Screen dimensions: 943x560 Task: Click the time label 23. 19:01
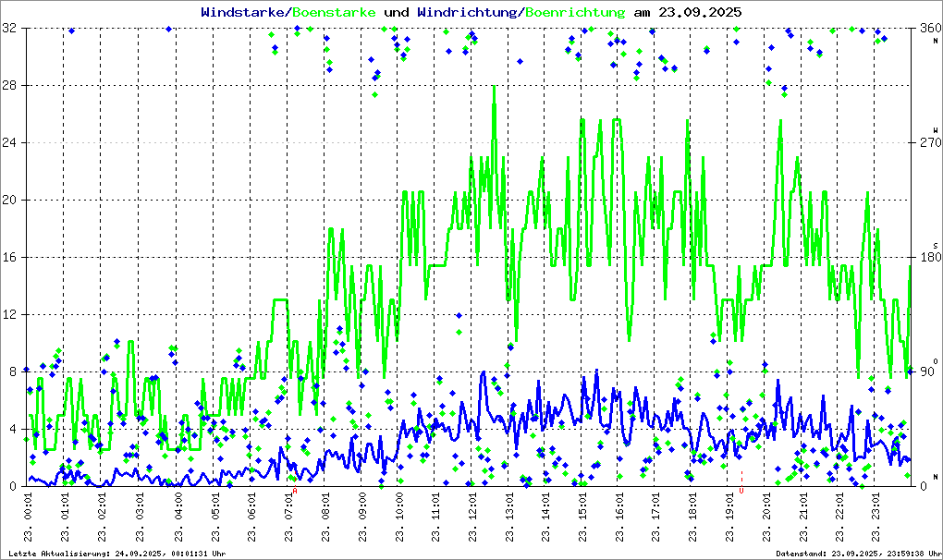point(730,517)
